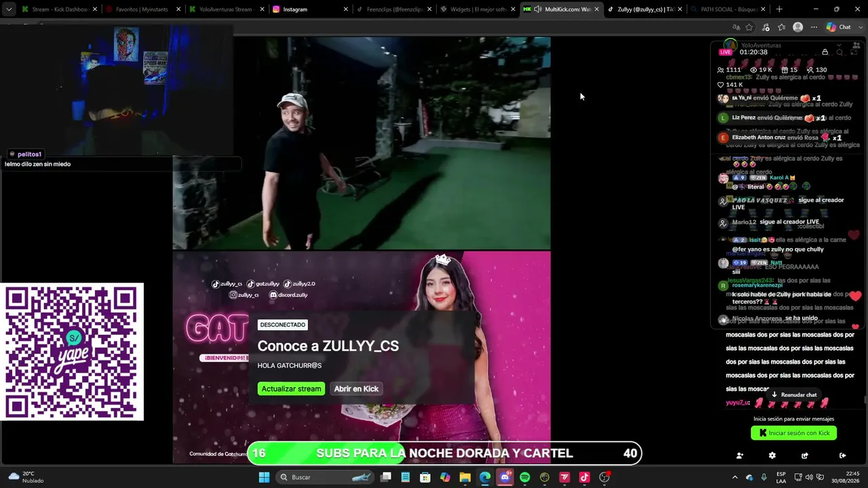Image resolution: width=868 pixels, height=488 pixels.
Task: Close the MultiKick tab
Action: 597,9
